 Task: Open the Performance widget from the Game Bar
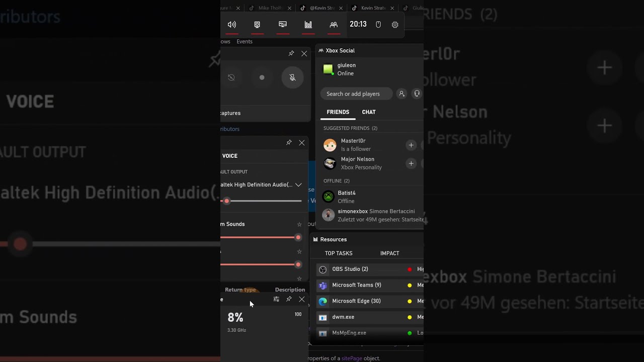283,25
